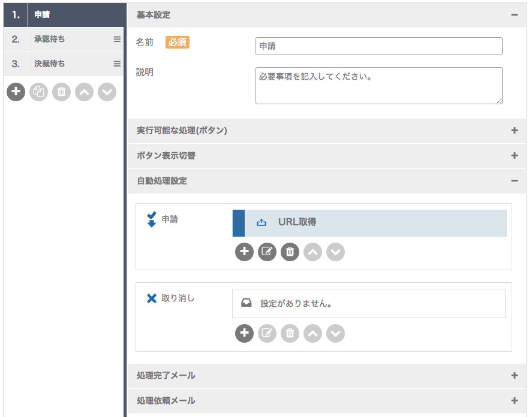Viewport: 532px width, 417px height.
Task: Edit the URL取得 auto process
Action: (267, 252)
